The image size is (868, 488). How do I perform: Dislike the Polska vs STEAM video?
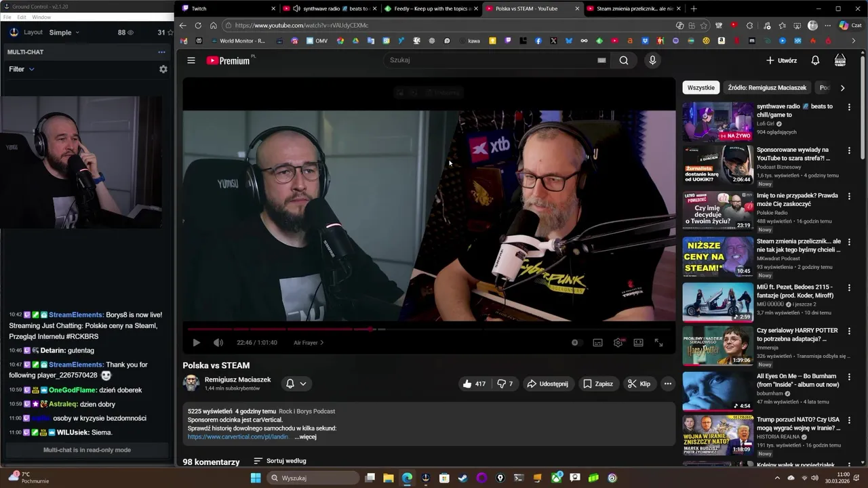[x=505, y=384]
